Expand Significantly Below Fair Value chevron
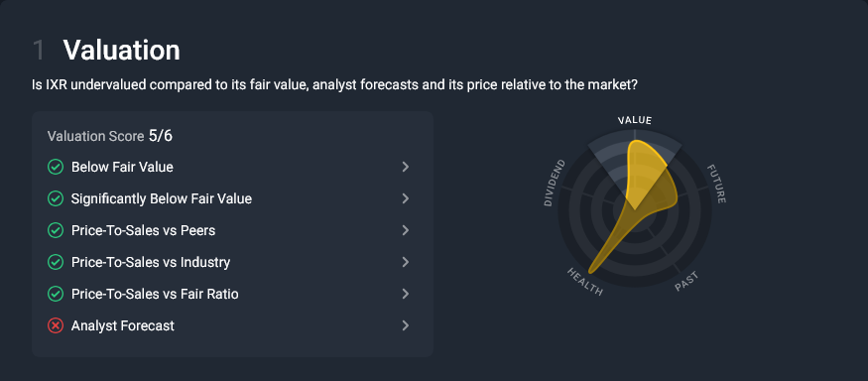Image resolution: width=868 pixels, height=381 pixels. (x=406, y=198)
